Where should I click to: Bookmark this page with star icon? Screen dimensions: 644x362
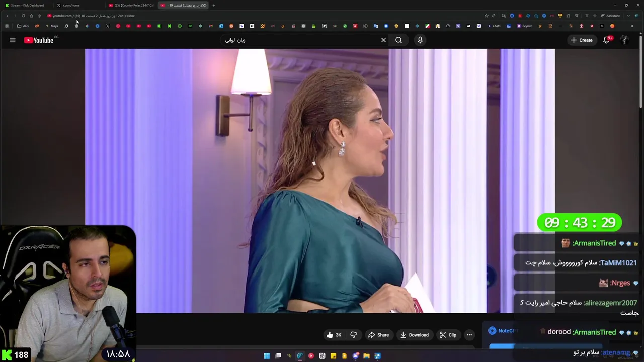point(487,16)
